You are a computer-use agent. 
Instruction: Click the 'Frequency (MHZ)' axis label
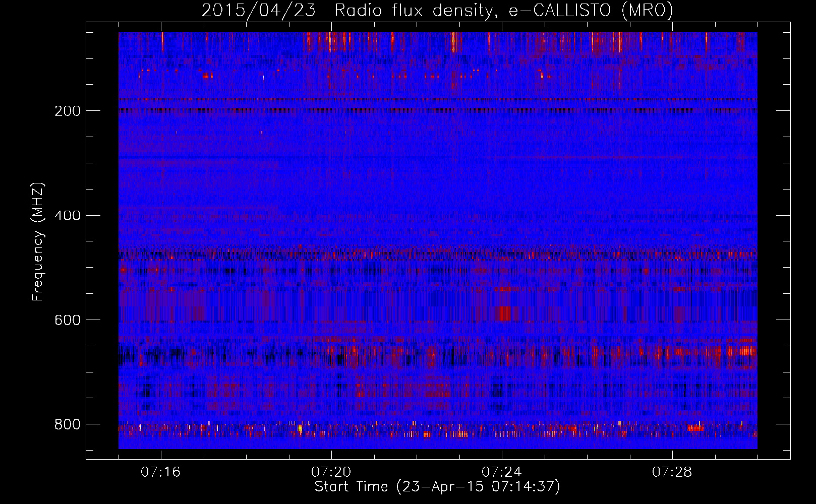[38, 242]
